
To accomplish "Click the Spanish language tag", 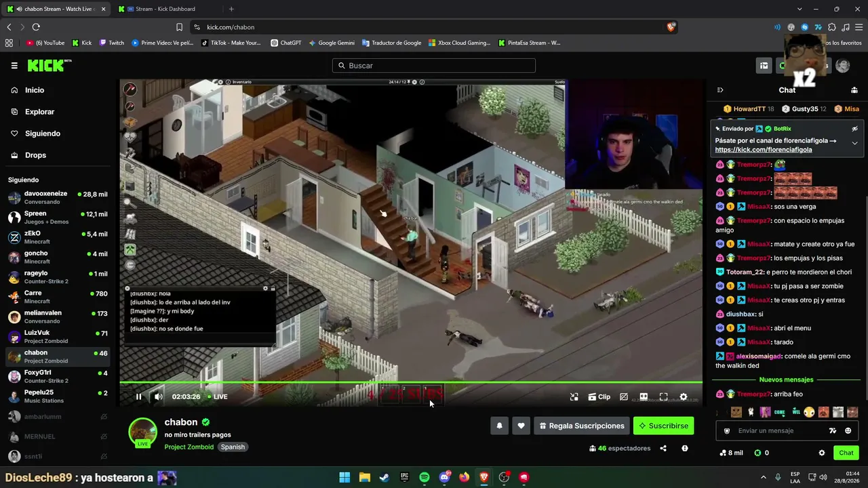I will click(x=233, y=447).
